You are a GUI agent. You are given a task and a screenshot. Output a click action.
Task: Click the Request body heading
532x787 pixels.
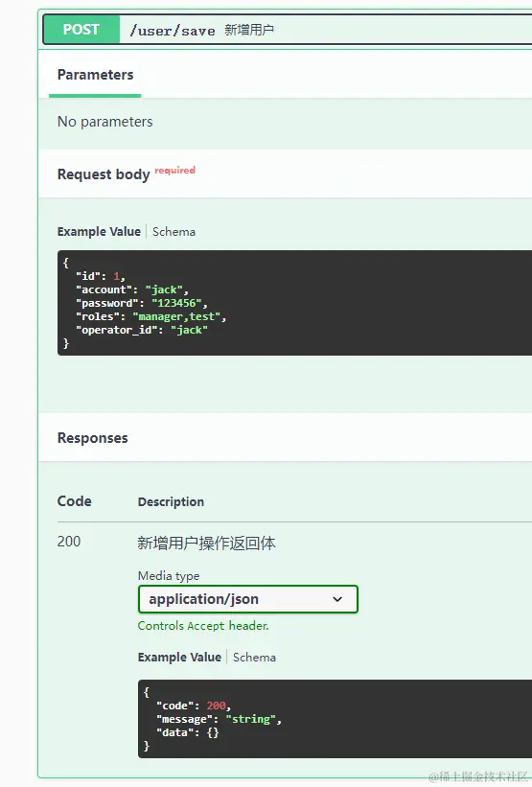104,174
